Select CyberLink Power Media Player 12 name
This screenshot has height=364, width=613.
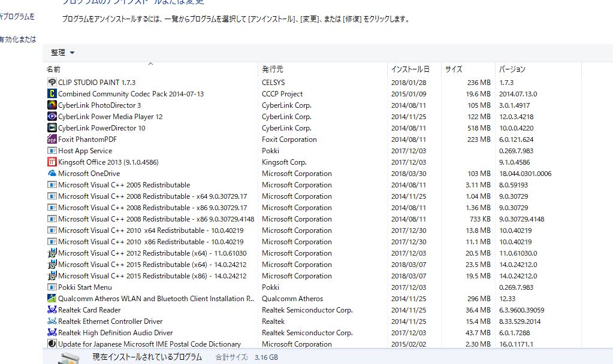coord(110,116)
